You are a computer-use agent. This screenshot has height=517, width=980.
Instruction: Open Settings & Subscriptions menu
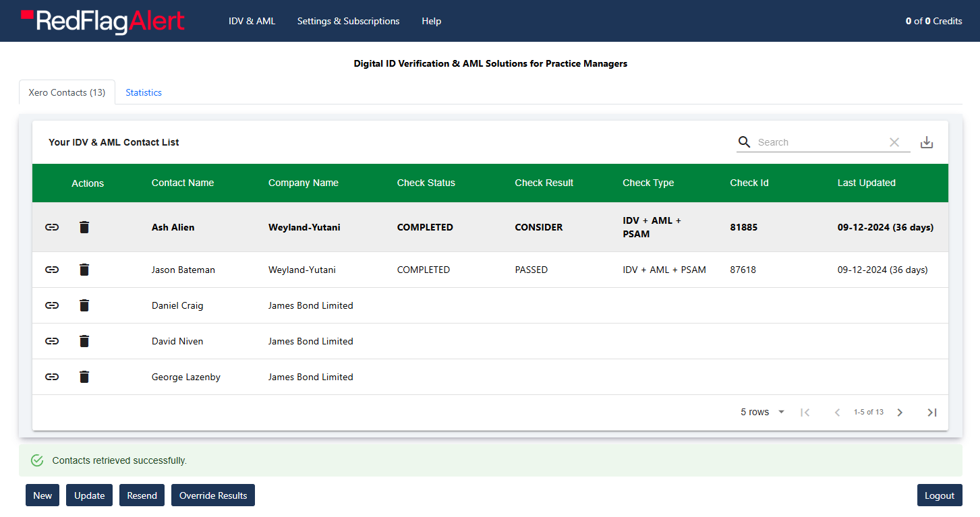click(x=349, y=21)
